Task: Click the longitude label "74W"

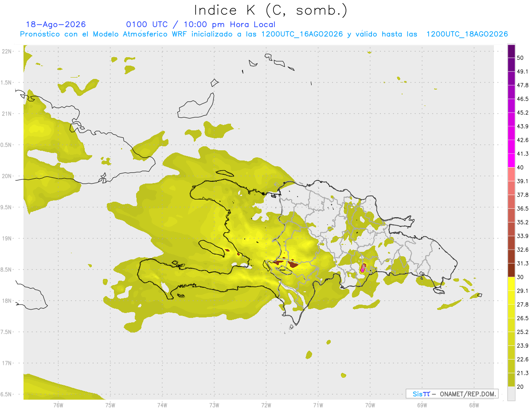Action: [x=162, y=405]
